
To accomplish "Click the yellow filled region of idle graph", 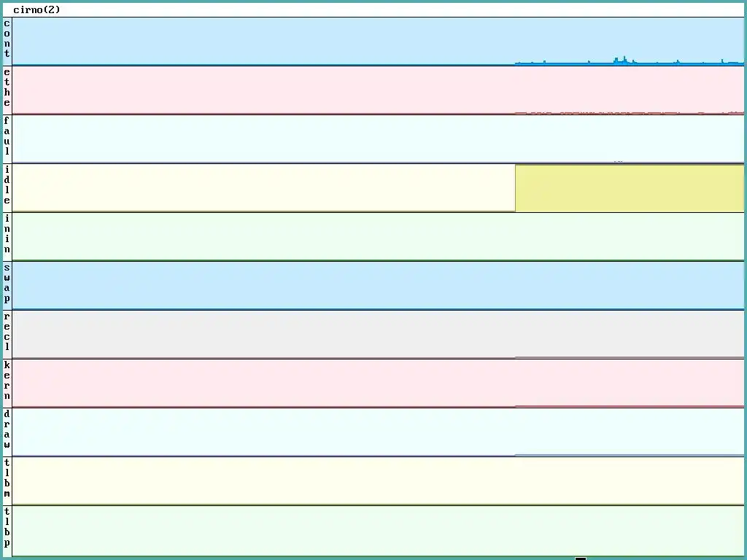I will tap(630, 189).
